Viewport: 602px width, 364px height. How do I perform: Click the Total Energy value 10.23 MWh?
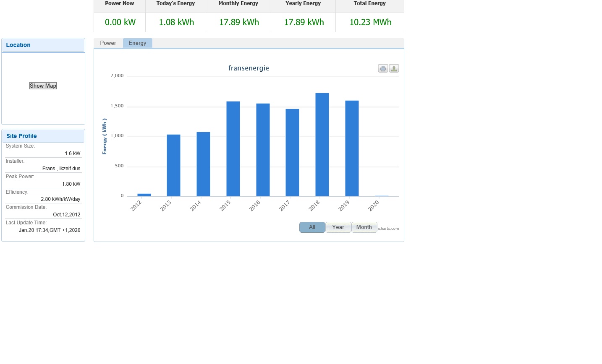[370, 22]
